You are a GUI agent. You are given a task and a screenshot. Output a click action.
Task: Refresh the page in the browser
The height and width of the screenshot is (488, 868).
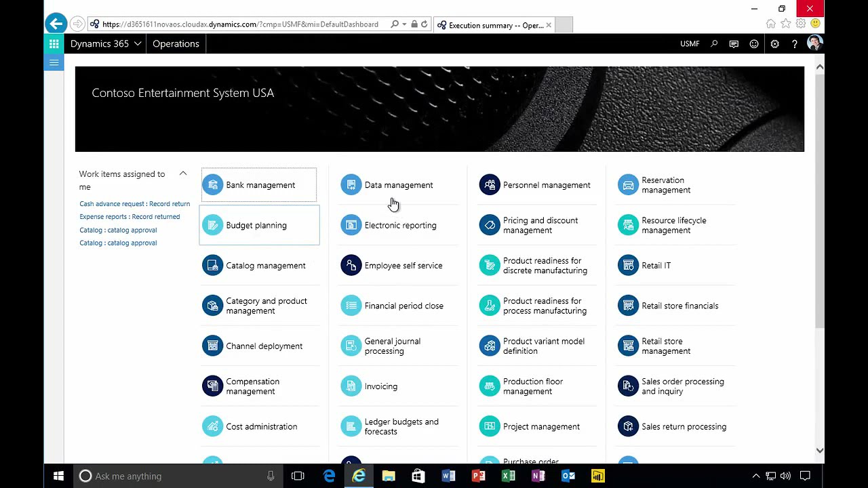click(x=425, y=24)
